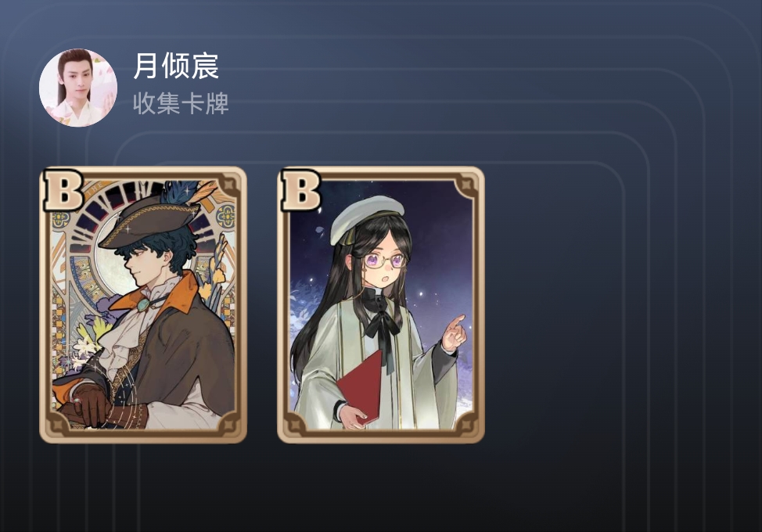Click the white beret on the girl's head
The height and width of the screenshot is (532, 762).
click(x=367, y=217)
